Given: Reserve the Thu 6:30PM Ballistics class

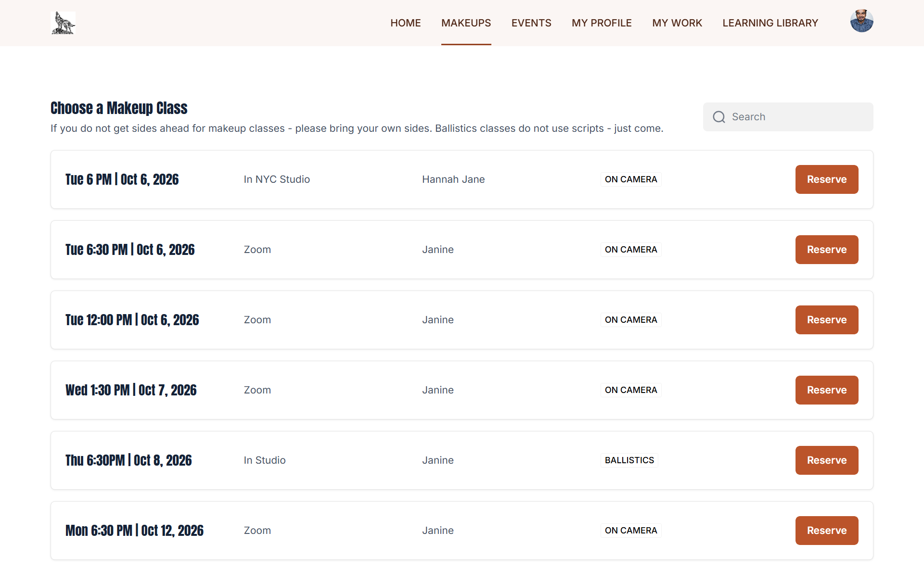Looking at the screenshot, I should [x=827, y=460].
